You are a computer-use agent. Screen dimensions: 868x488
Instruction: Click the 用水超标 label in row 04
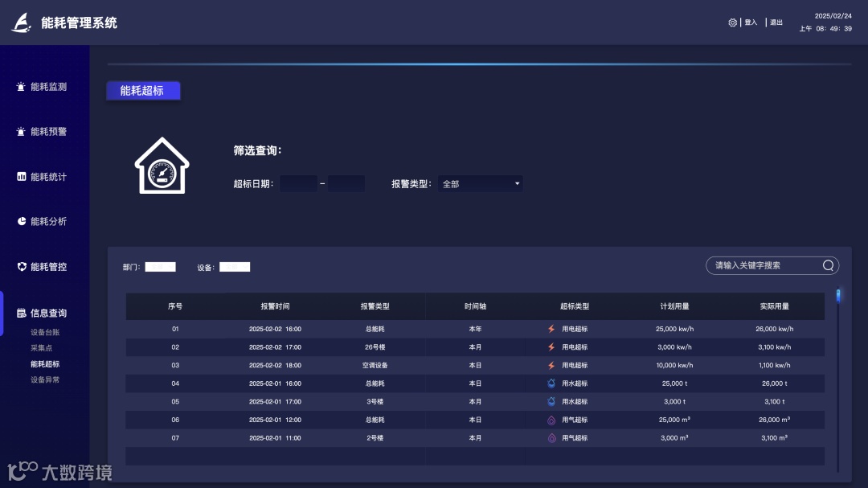point(575,383)
